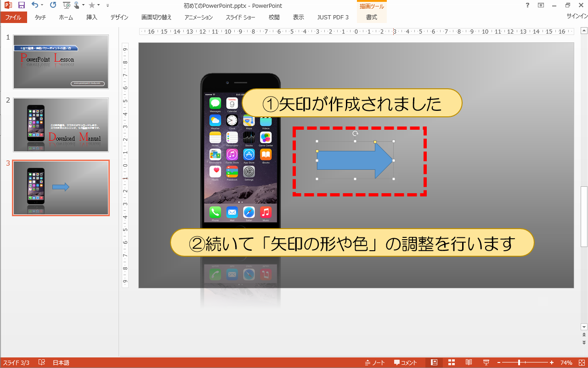Select slide 2 thumbnail Download Manual
Screen dimensions: 588x368
pyautogui.click(x=61, y=125)
